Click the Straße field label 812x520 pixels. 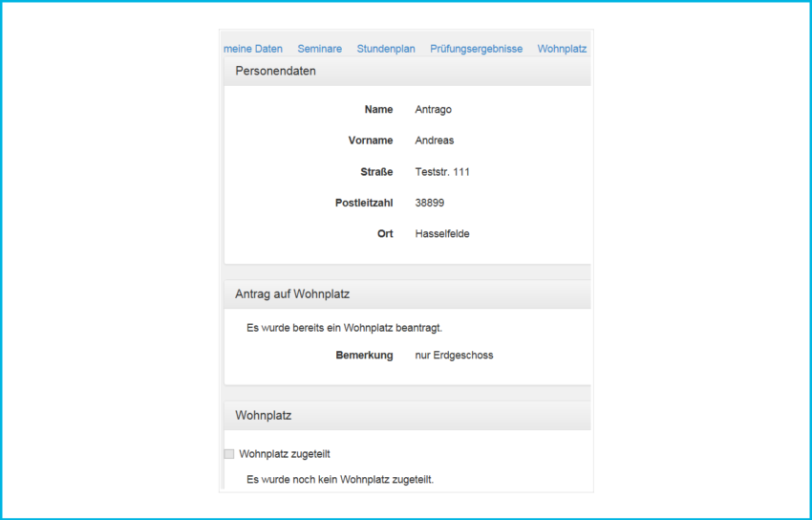375,172
